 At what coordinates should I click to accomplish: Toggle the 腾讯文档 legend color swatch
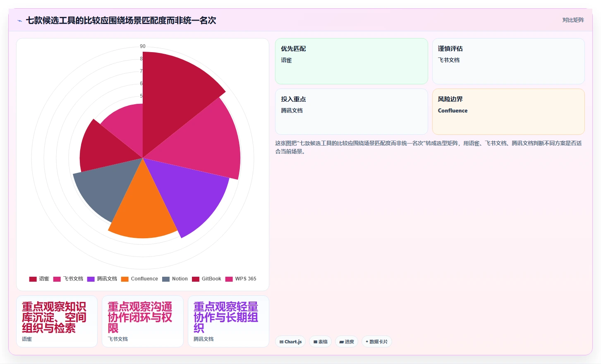[91, 279]
